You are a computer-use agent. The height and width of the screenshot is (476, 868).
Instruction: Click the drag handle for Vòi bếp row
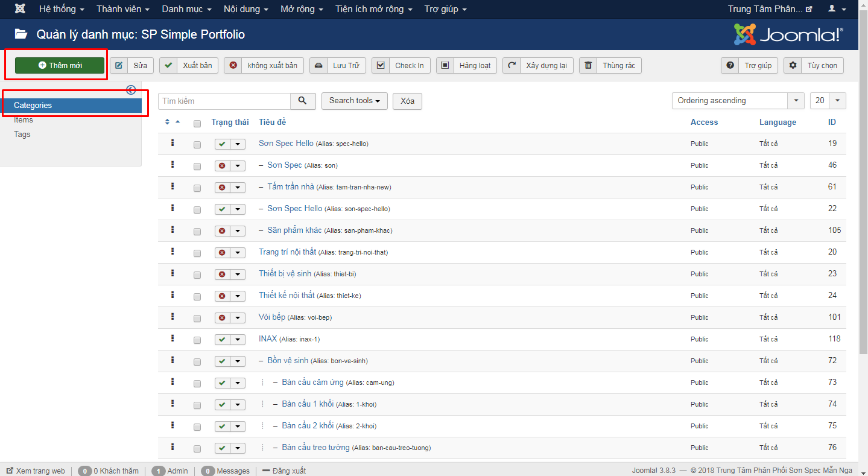point(173,317)
